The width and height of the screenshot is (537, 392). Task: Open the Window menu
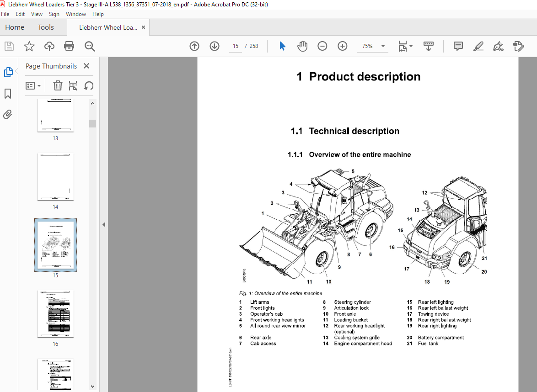pos(75,14)
